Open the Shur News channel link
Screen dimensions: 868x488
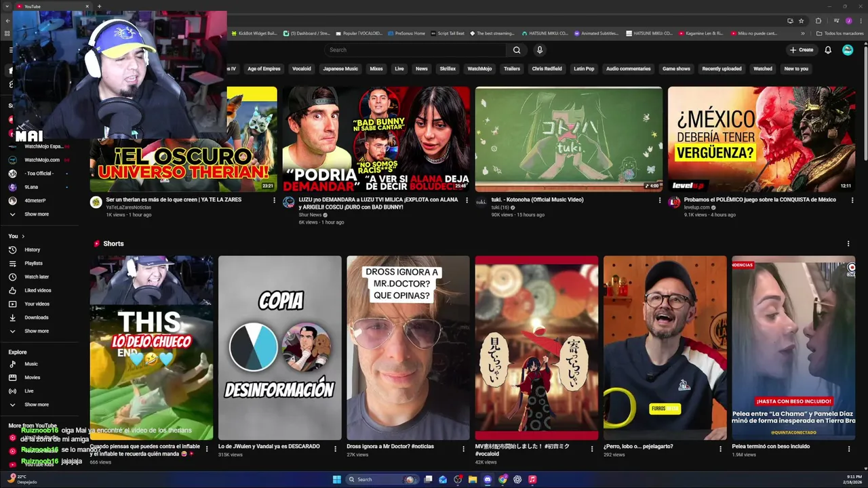coord(310,215)
